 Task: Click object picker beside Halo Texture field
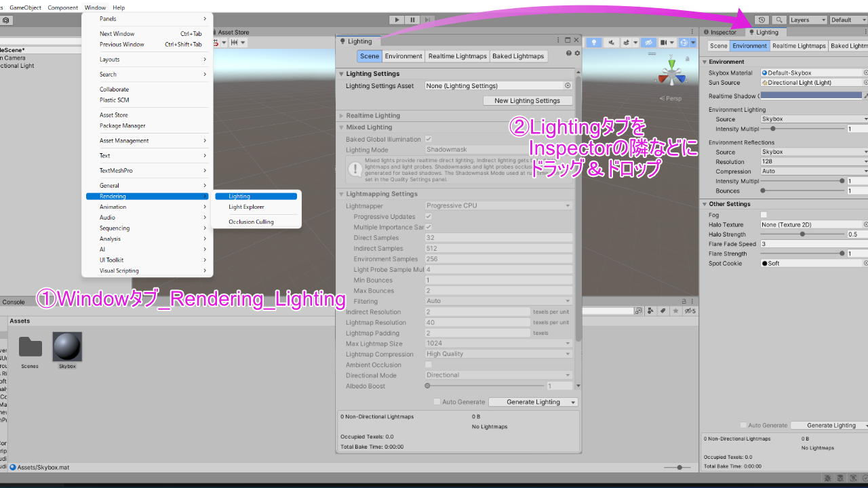(865, 224)
